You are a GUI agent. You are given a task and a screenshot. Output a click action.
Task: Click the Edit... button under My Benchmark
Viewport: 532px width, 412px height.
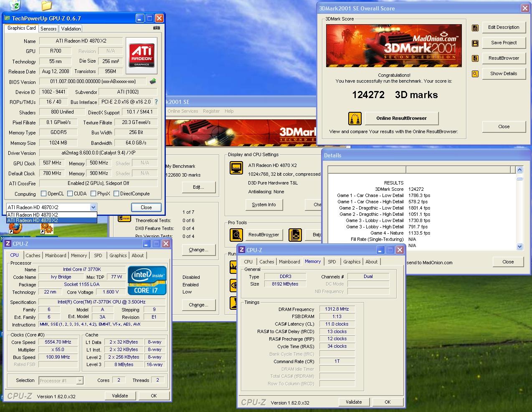coord(199,187)
